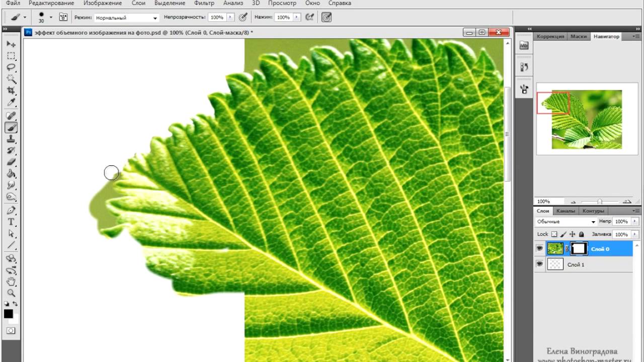Select the Magic Wand tool
This screenshot has height=362, width=644.
(11, 79)
